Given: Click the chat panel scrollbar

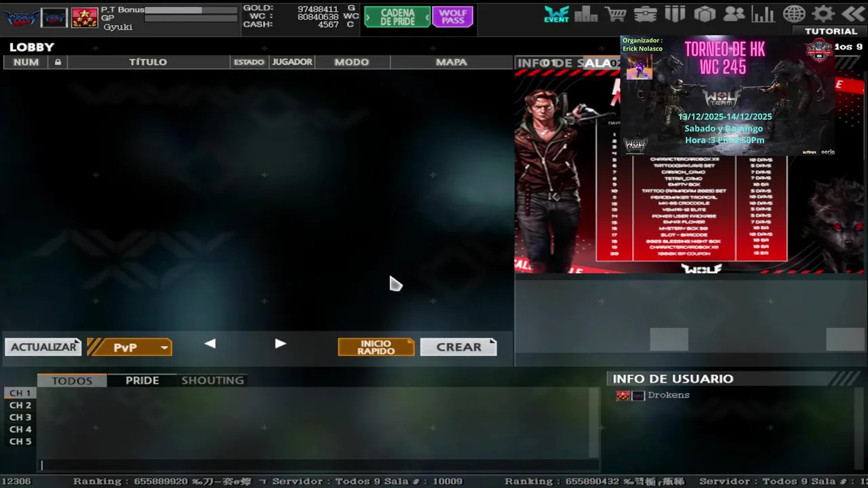Looking at the screenshot, I should point(595,424).
